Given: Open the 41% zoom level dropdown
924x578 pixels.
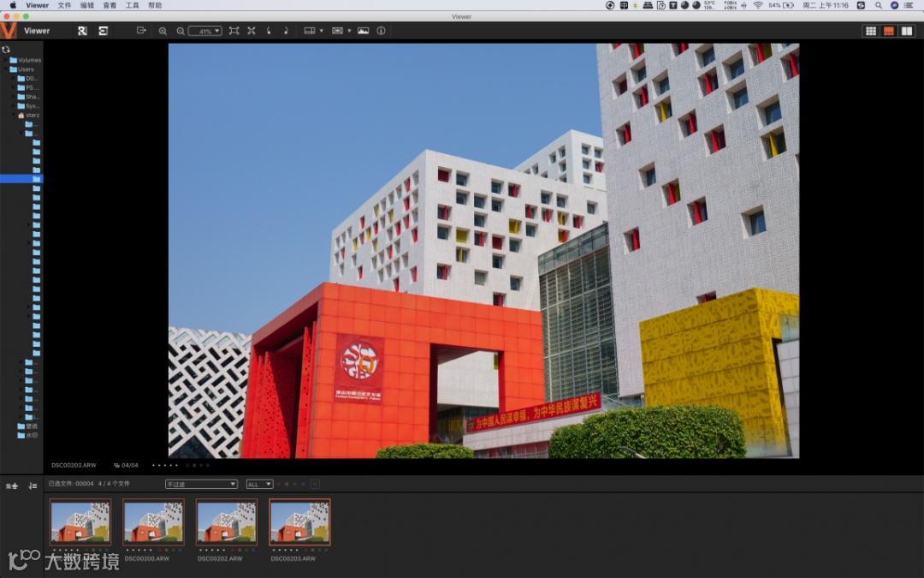Looking at the screenshot, I should point(205,31).
